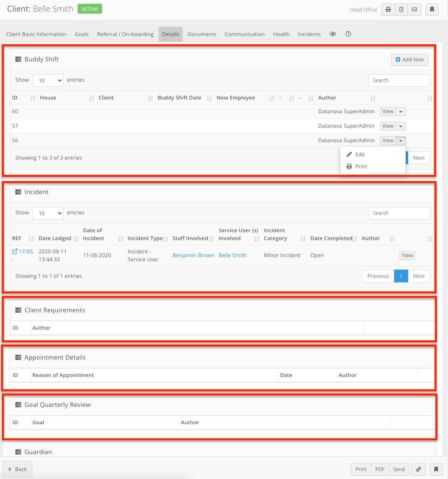The width and height of the screenshot is (448, 479).
Task: View Buddy Shift entry 60
Action: 388,112
